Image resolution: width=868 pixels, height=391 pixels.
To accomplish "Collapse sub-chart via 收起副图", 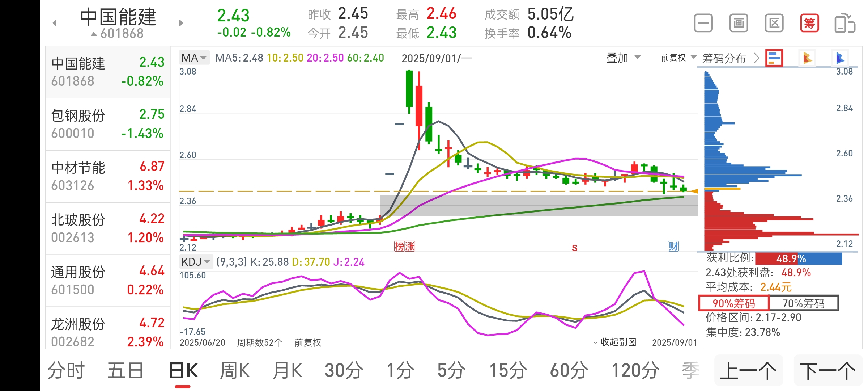I will pyautogui.click(x=615, y=342).
